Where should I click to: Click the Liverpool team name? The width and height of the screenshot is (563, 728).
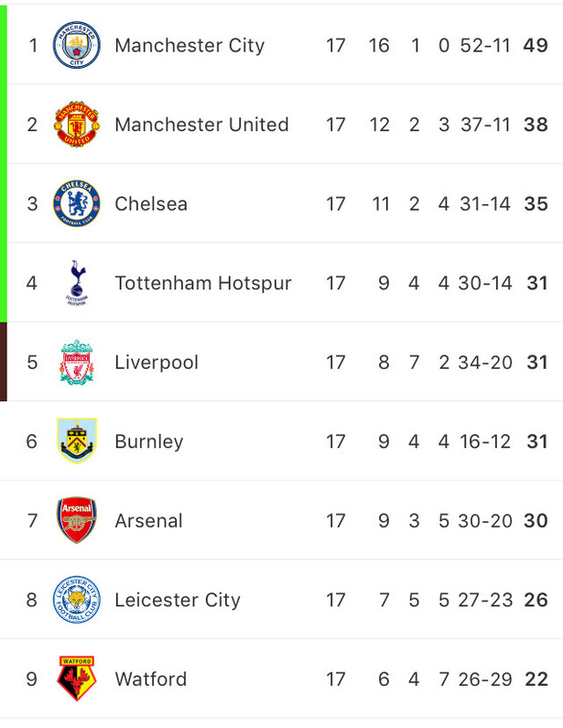(157, 363)
